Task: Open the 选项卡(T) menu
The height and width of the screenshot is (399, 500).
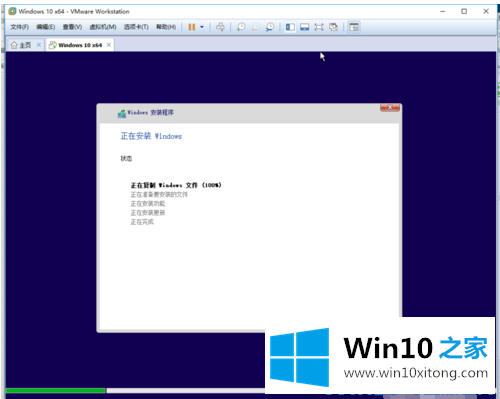Action: point(136,27)
